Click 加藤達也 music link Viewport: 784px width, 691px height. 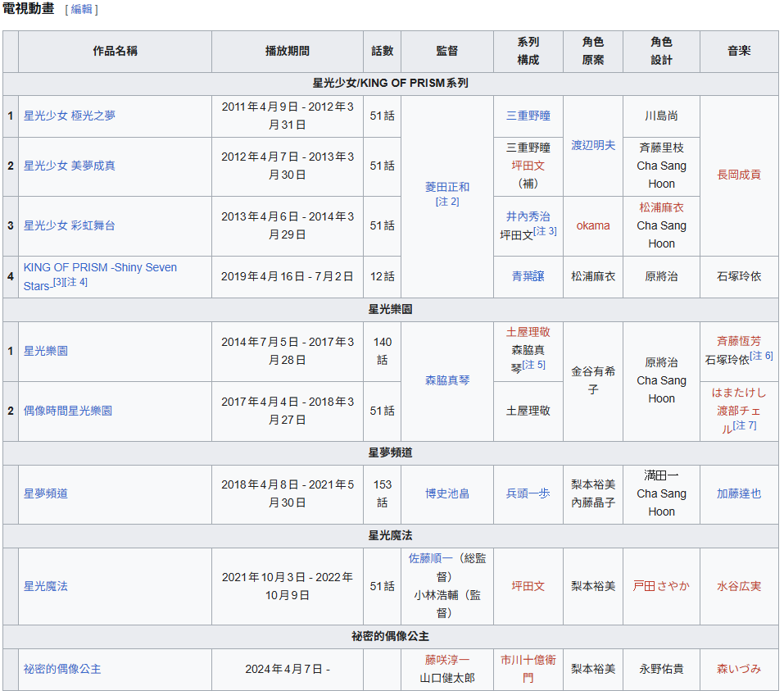(738, 493)
